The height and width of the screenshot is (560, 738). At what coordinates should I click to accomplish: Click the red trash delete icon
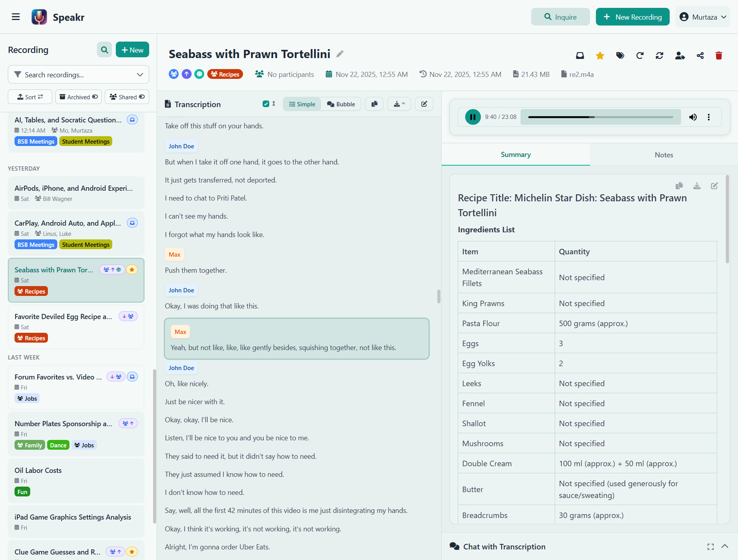[719, 56]
